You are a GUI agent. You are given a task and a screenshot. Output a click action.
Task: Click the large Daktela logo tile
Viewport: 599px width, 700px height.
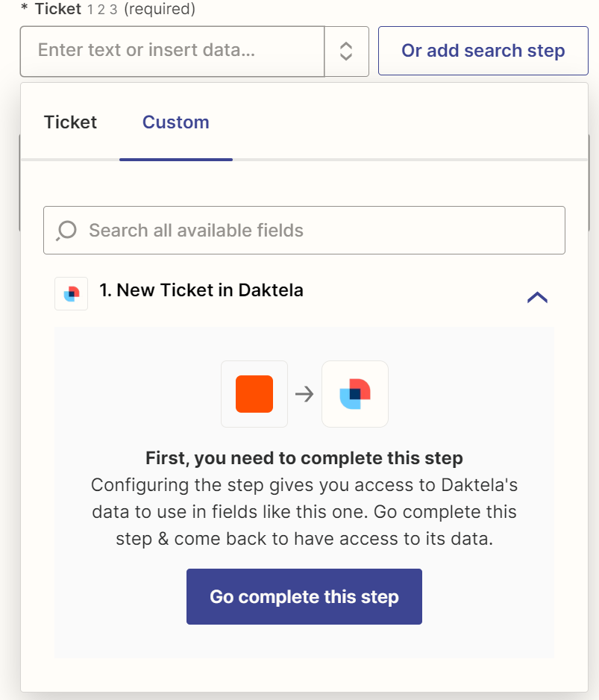(355, 394)
